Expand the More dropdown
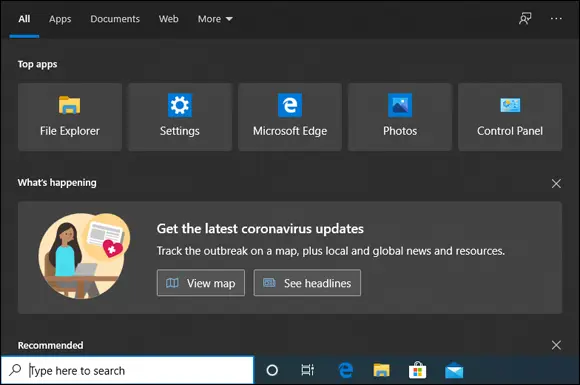Screen dimensions: 580x385 click(x=215, y=19)
